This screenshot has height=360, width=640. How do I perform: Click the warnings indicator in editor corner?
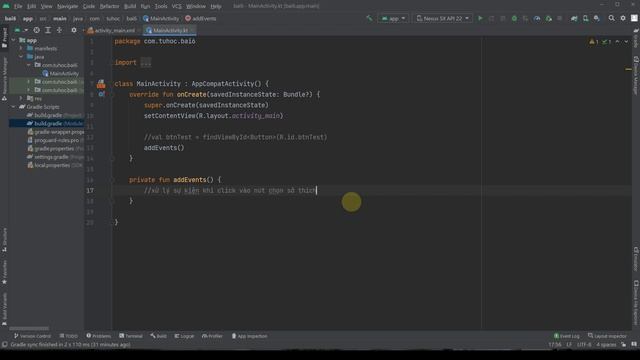[x=594, y=42]
